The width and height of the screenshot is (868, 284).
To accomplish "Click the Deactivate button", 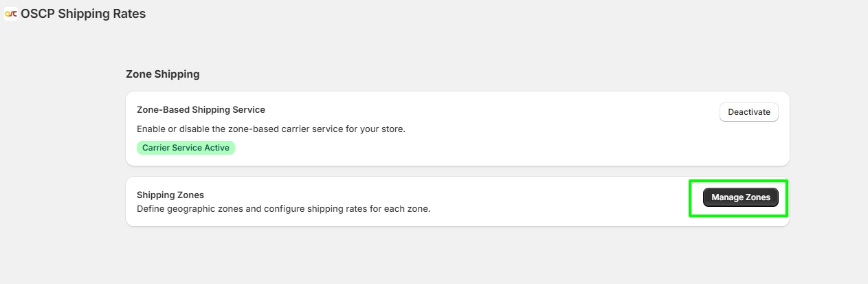I will [748, 112].
